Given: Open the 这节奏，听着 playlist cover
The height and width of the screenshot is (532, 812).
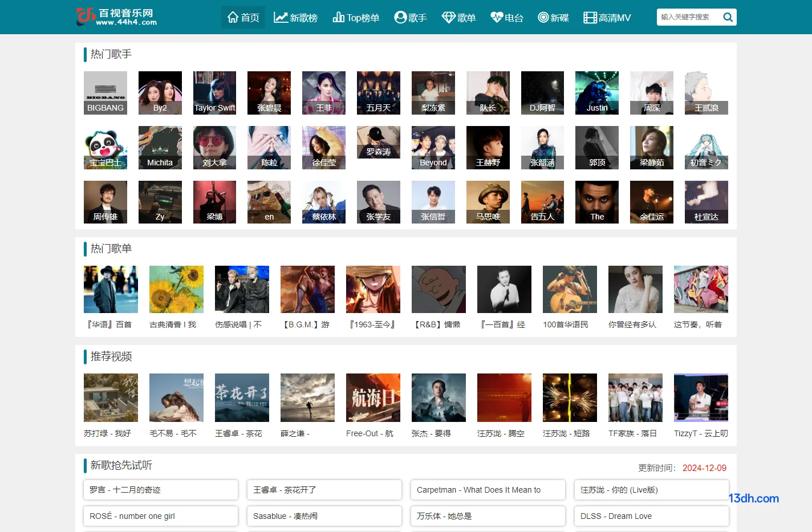Looking at the screenshot, I should [701, 289].
